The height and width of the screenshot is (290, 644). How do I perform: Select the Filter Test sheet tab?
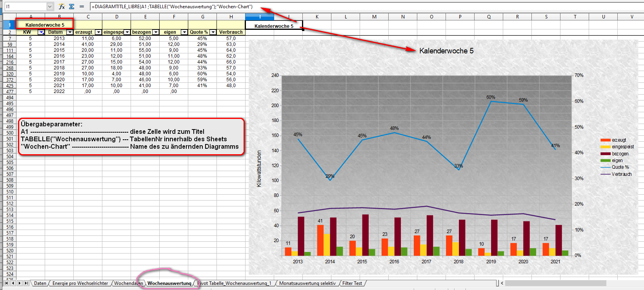[x=352, y=283]
